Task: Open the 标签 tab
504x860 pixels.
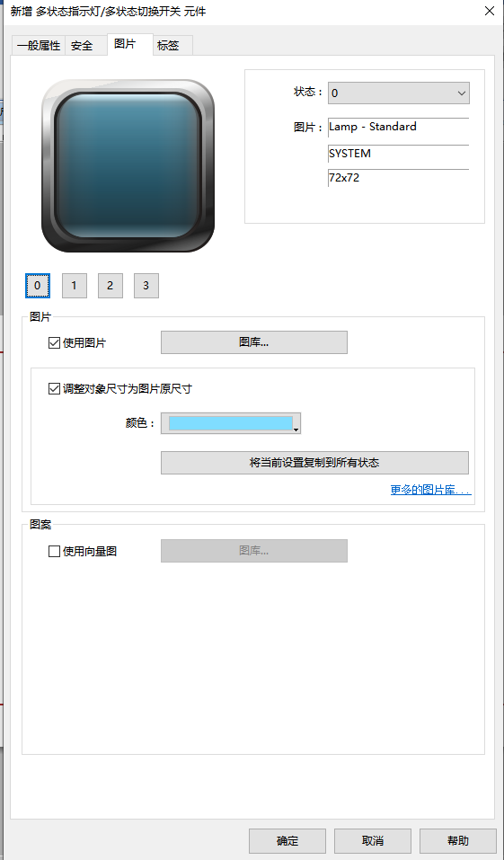Action: [x=168, y=46]
